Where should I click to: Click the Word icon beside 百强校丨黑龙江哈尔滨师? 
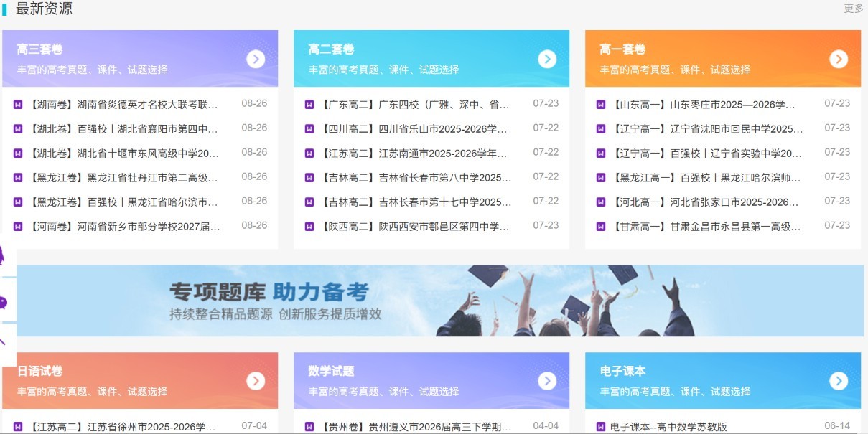pyautogui.click(x=601, y=178)
